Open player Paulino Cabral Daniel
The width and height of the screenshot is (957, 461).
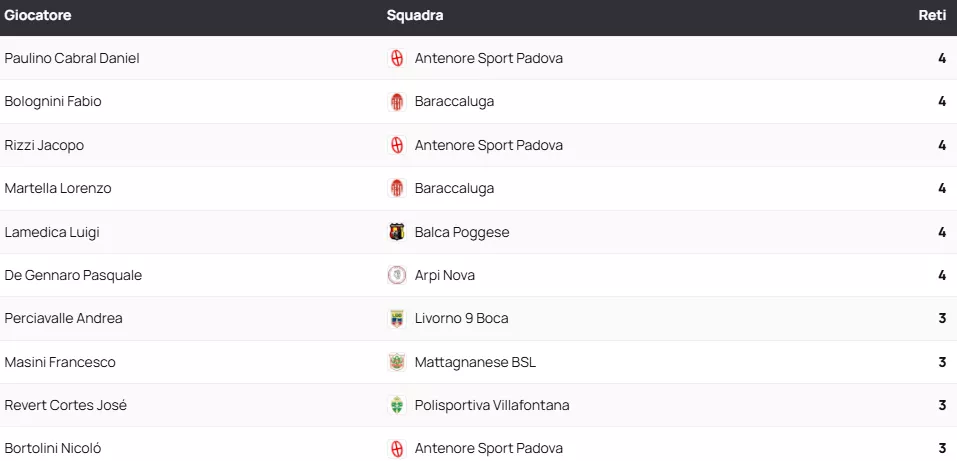[72, 58]
